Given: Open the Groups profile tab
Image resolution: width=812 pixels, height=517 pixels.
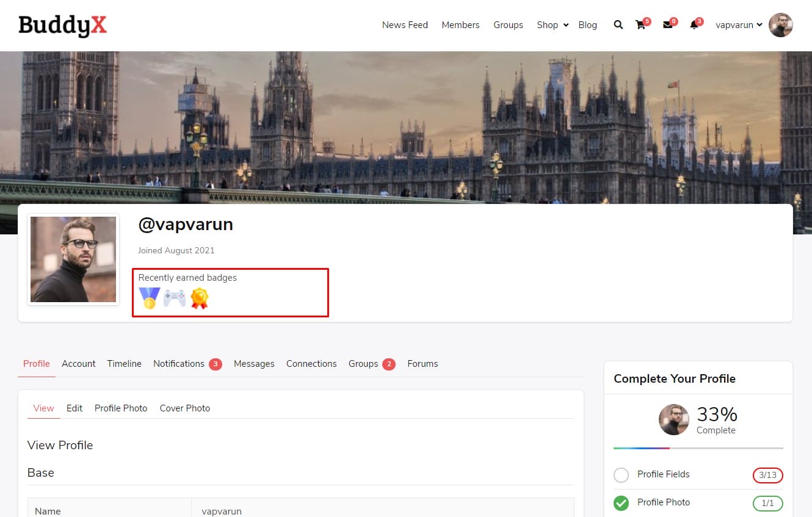Looking at the screenshot, I should pos(363,364).
